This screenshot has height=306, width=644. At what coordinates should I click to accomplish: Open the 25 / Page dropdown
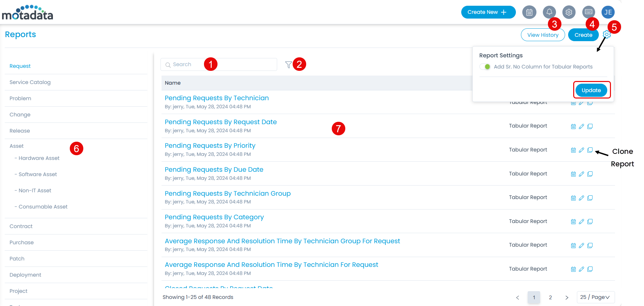click(595, 297)
